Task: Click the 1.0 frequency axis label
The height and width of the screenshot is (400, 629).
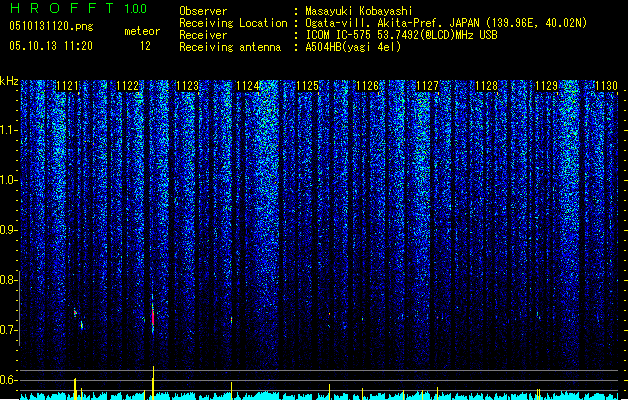Action: pyautogui.click(x=9, y=180)
